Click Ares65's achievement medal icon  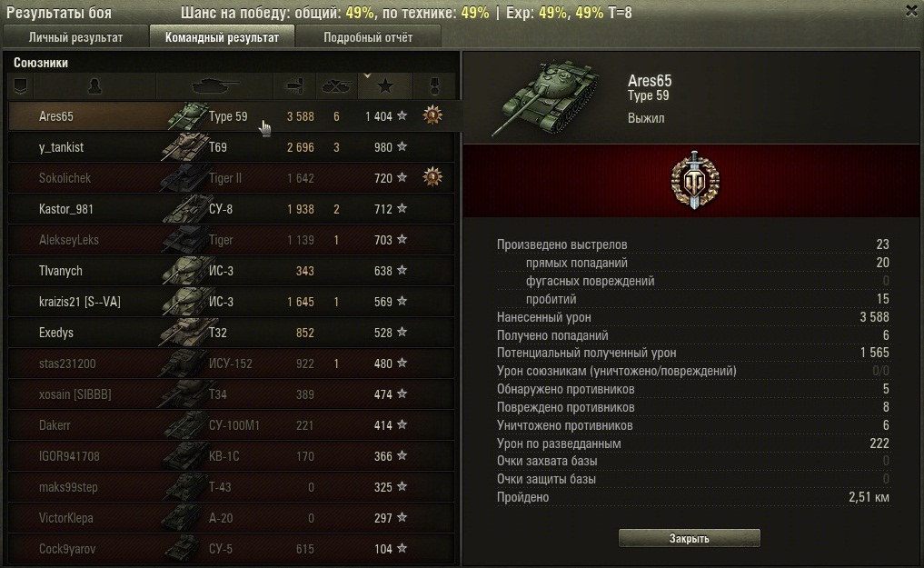(432, 115)
